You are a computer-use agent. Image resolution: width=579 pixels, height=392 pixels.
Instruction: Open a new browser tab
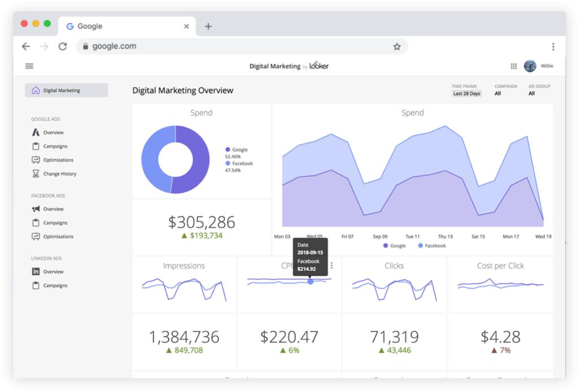tap(208, 26)
